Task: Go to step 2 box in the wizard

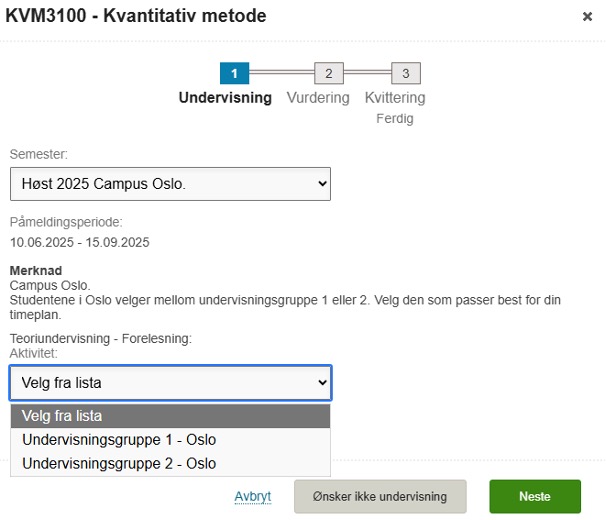Action: (x=329, y=73)
